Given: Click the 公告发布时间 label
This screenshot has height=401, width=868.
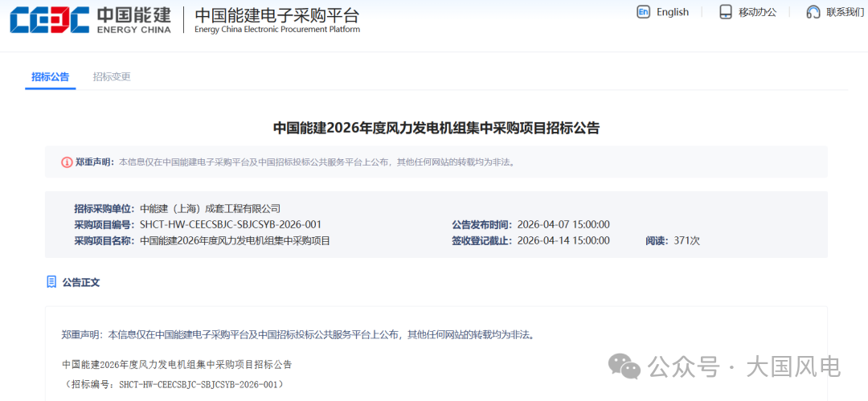Looking at the screenshot, I should pyautogui.click(x=482, y=224).
